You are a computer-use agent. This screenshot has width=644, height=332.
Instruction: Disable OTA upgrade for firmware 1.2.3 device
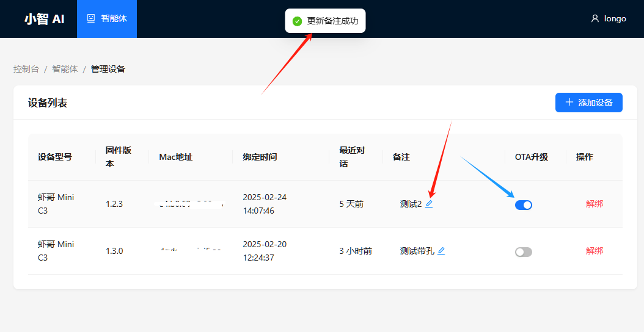click(x=524, y=205)
